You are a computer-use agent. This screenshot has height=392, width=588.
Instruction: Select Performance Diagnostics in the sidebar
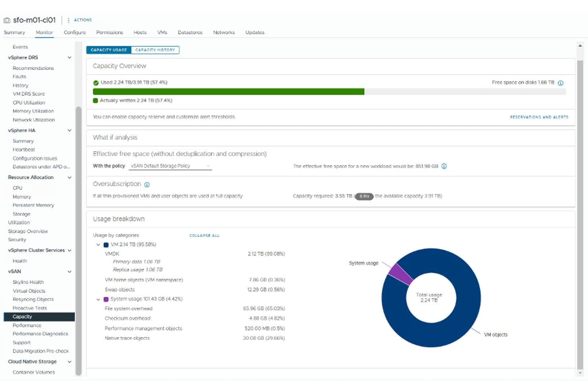point(40,334)
